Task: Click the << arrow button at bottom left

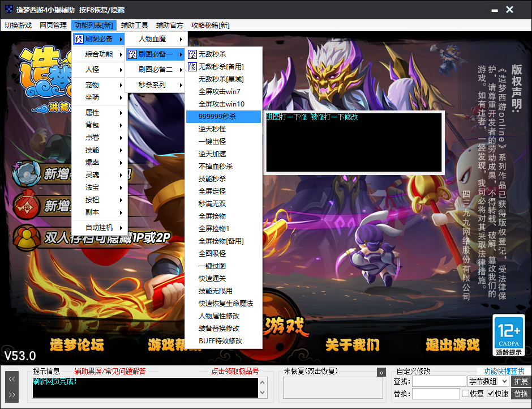Action: 12,380
